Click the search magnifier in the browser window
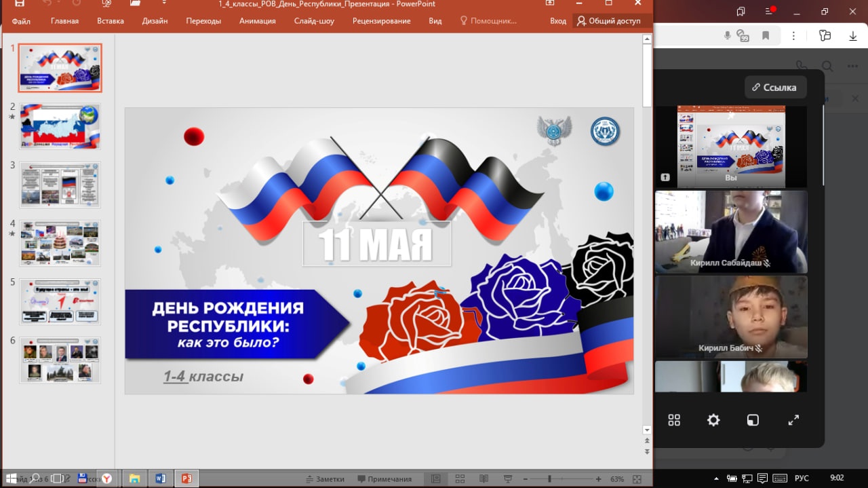Image resolution: width=868 pixels, height=488 pixels. [x=827, y=66]
